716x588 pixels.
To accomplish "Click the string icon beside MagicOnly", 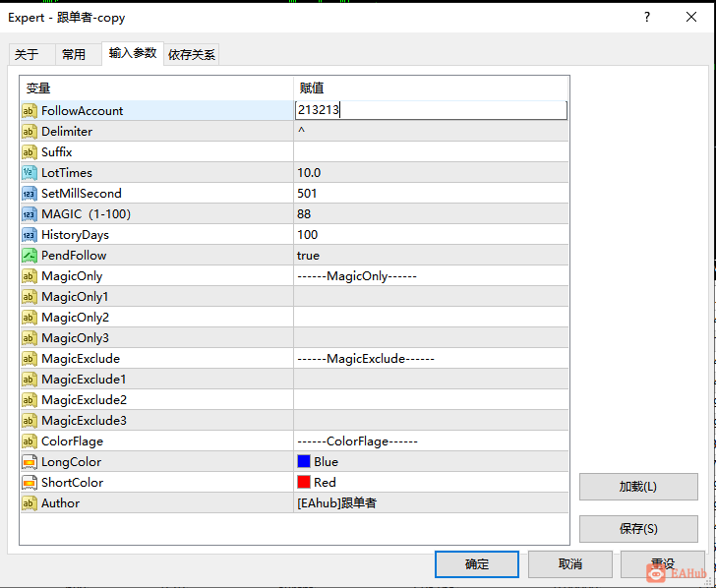I will coord(30,276).
